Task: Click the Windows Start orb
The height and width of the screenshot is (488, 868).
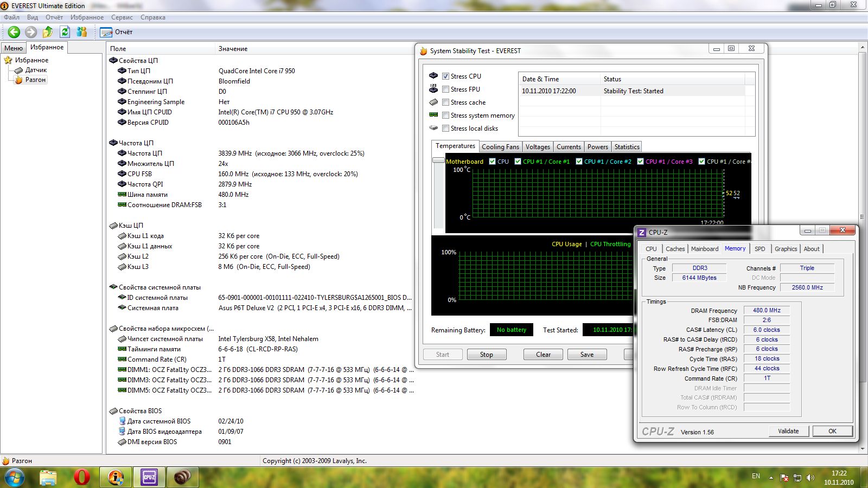Action: point(14,478)
